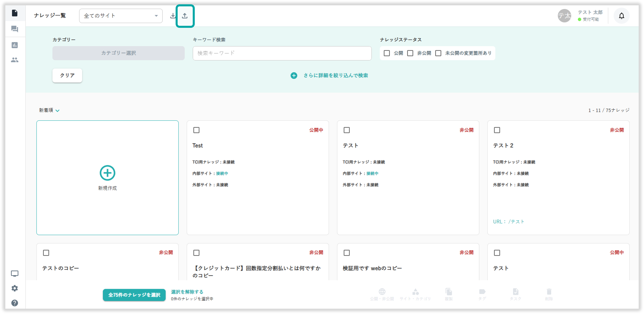Open the 全てのサイト site dropdown
Viewport: 644px width, 314px height.
[x=121, y=16]
